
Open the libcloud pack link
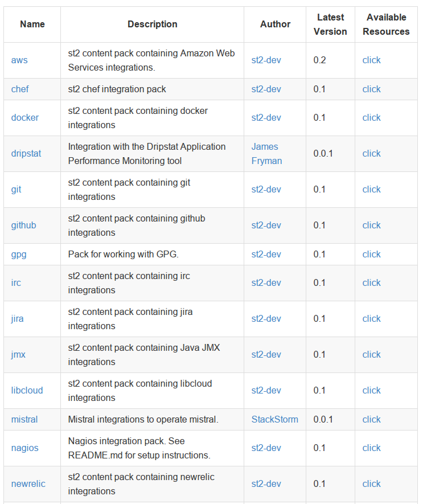click(27, 390)
